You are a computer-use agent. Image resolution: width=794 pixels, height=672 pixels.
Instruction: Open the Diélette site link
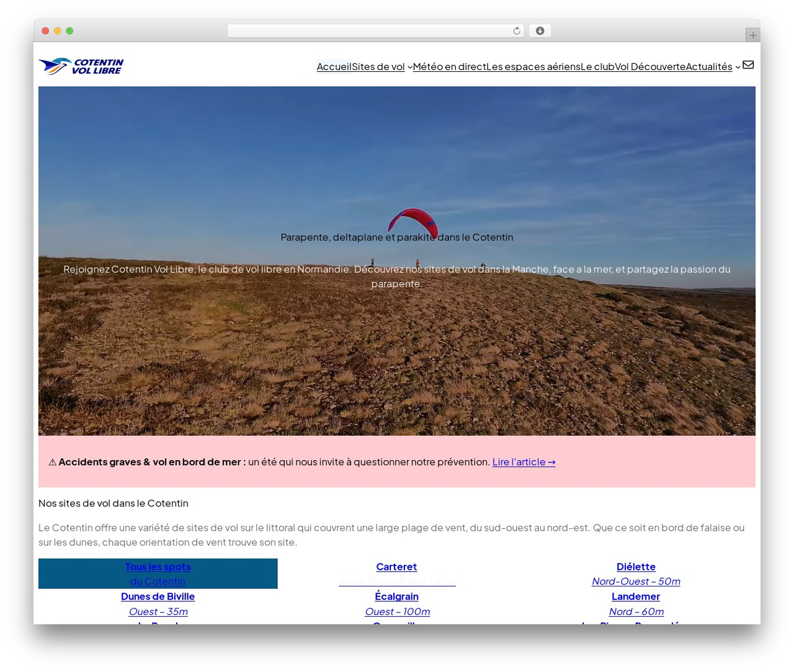pyautogui.click(x=636, y=567)
